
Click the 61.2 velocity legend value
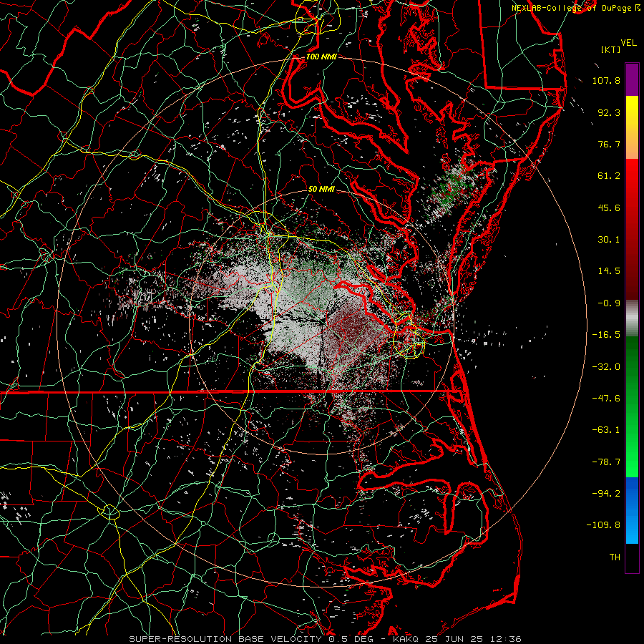(x=609, y=176)
